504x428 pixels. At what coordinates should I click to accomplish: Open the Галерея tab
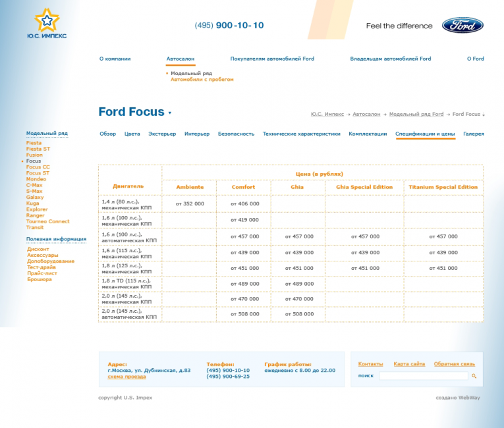click(x=474, y=134)
